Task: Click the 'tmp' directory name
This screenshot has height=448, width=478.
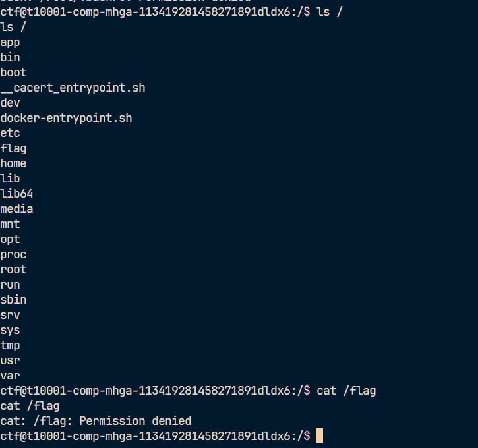Action: pos(11,345)
